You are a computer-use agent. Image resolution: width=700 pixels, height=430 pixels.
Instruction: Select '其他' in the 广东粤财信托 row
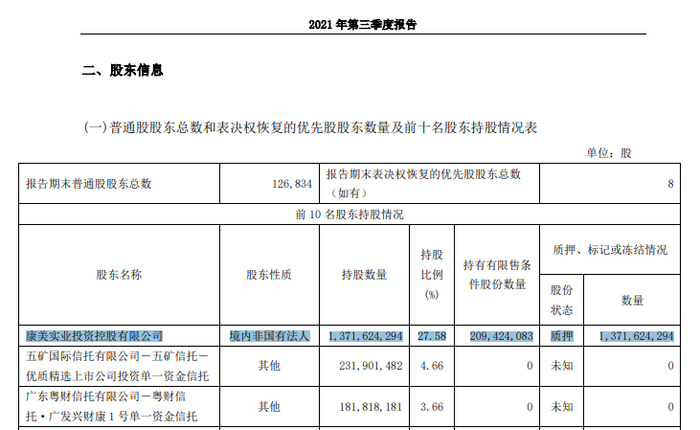point(269,406)
